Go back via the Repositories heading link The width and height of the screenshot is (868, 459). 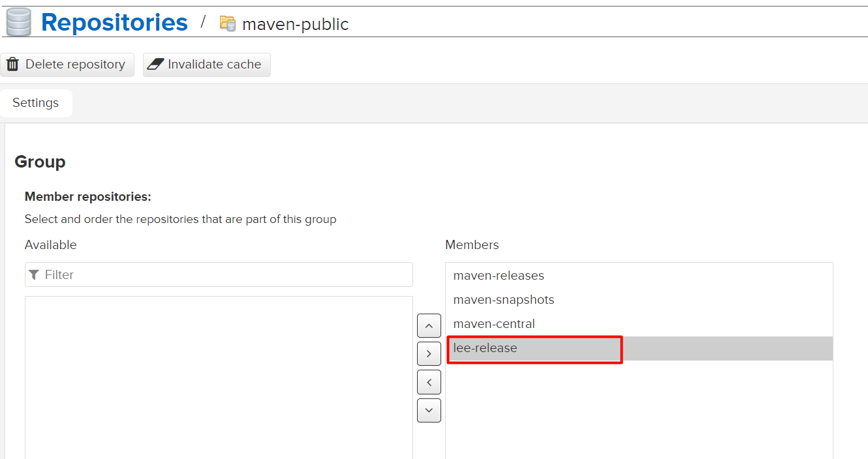click(114, 22)
